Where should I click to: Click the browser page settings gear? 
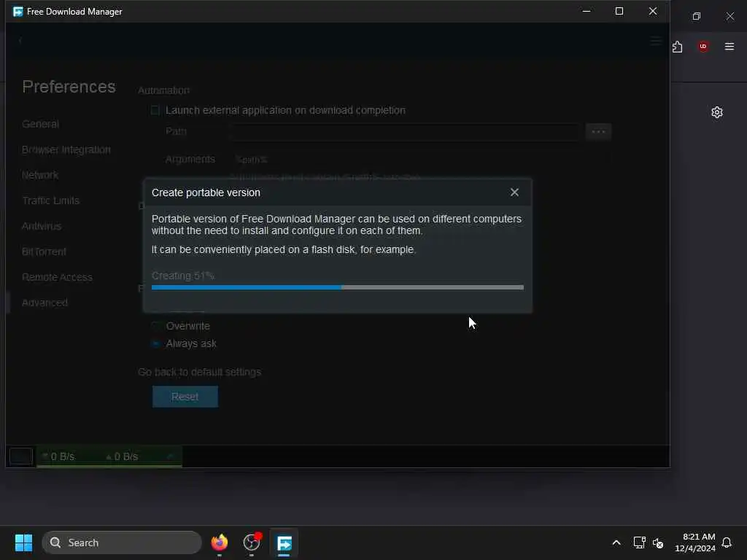pos(717,112)
